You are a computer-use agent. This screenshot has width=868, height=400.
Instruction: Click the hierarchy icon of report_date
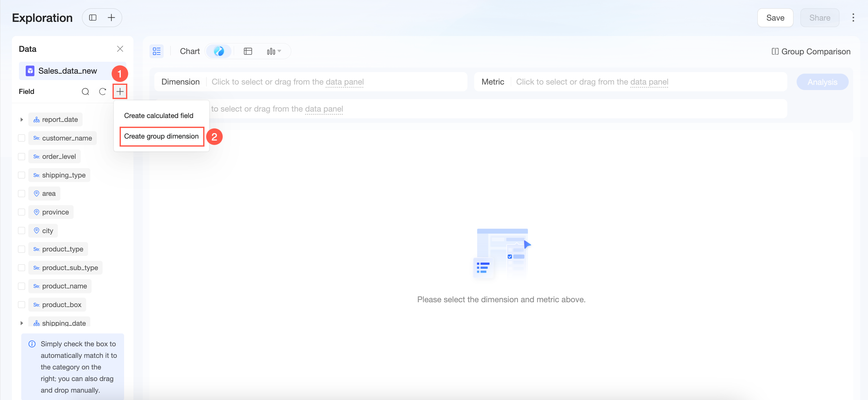click(x=36, y=120)
